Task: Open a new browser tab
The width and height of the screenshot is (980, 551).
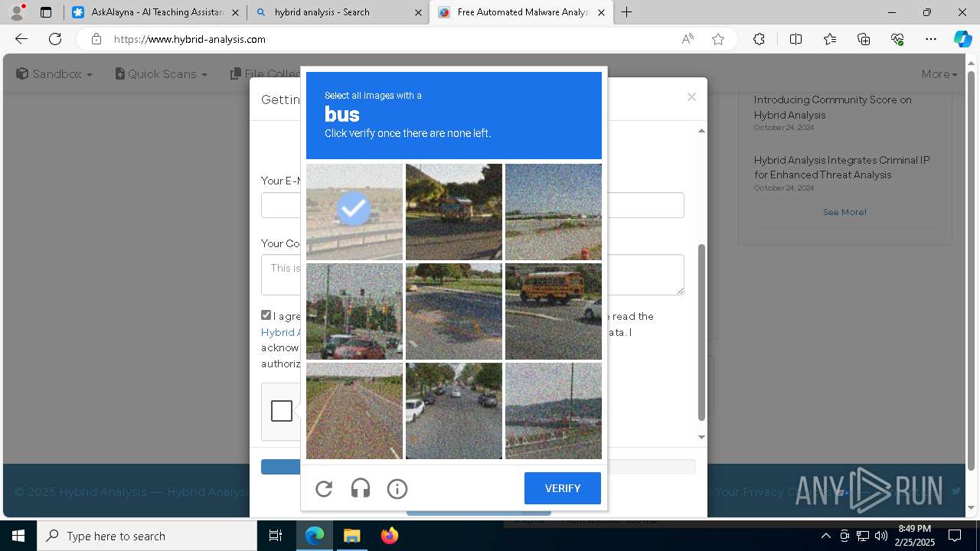Action: click(x=627, y=12)
